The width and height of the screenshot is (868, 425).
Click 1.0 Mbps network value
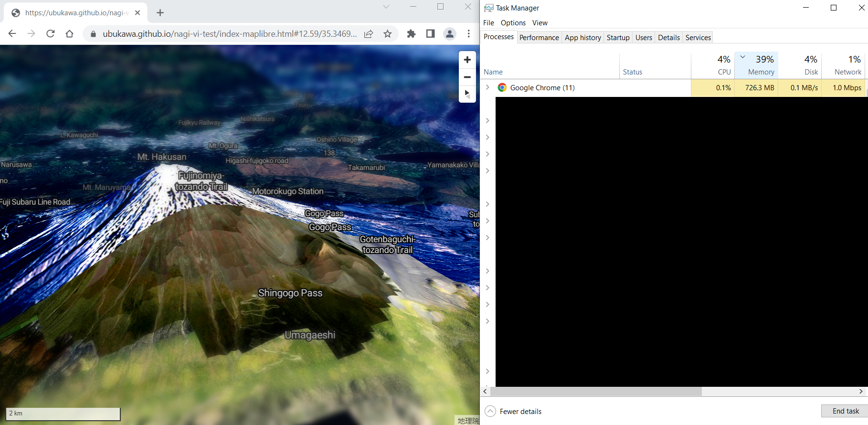click(x=847, y=88)
